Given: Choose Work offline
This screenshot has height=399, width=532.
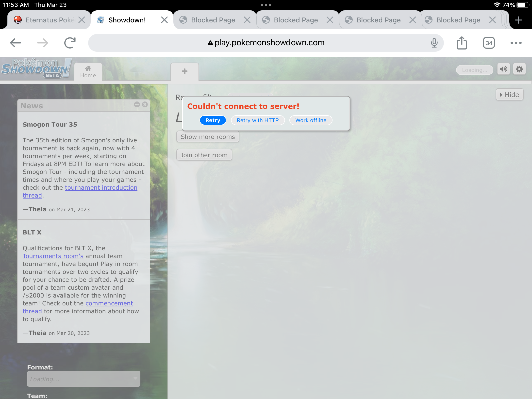Looking at the screenshot, I should point(311,120).
